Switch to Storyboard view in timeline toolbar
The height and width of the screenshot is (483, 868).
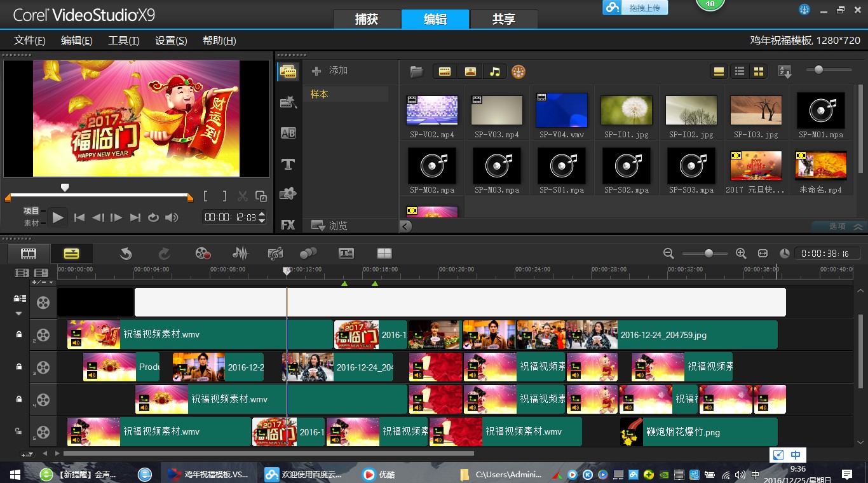tap(29, 254)
